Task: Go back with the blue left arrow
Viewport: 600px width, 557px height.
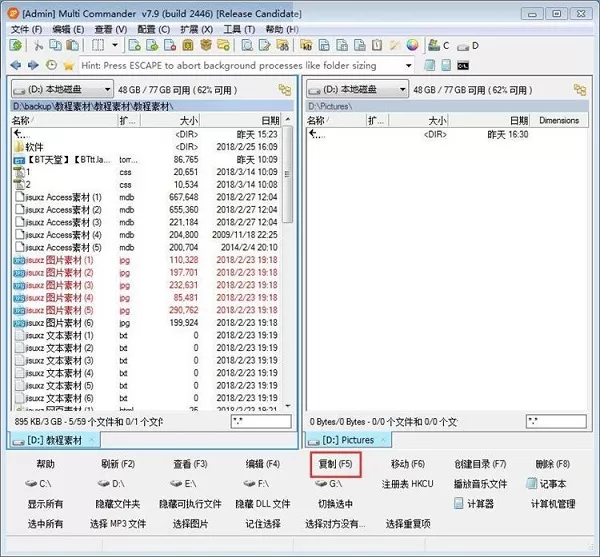Action: [16, 65]
